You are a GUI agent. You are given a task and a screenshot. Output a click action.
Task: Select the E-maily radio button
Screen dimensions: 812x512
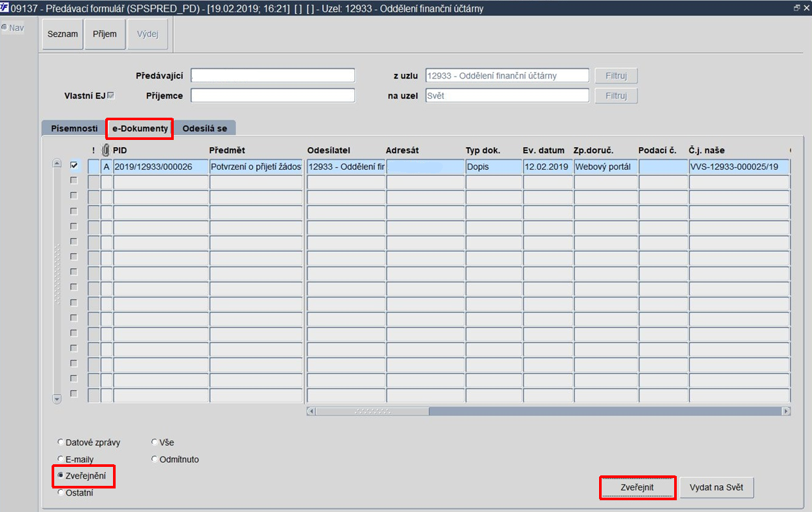pyautogui.click(x=61, y=460)
